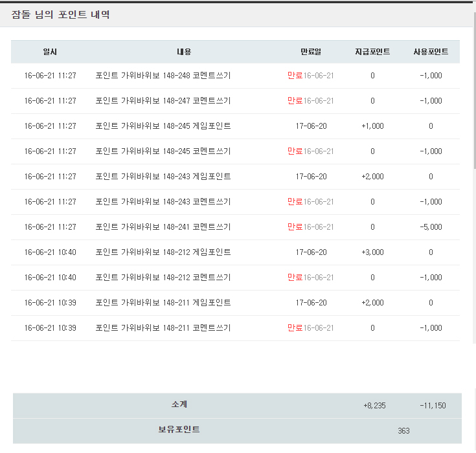
Task: Click the +8,235 subtotal awarded points
Action: point(374,406)
